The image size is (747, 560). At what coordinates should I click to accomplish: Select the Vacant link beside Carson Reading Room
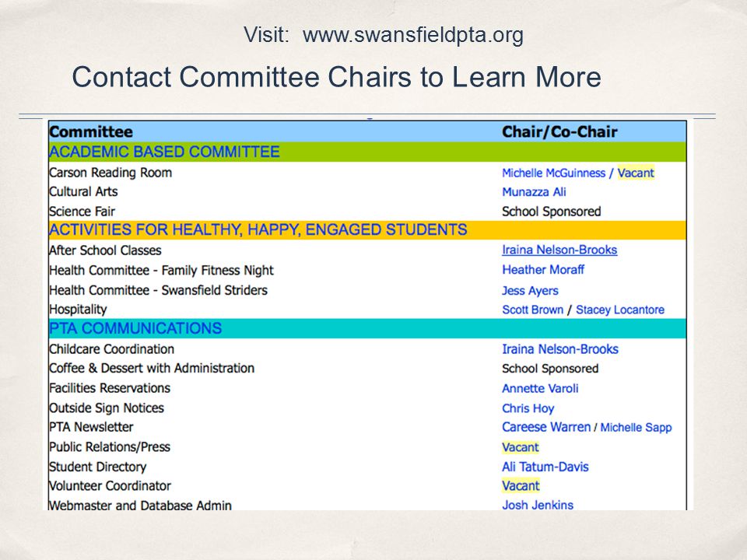(x=636, y=173)
